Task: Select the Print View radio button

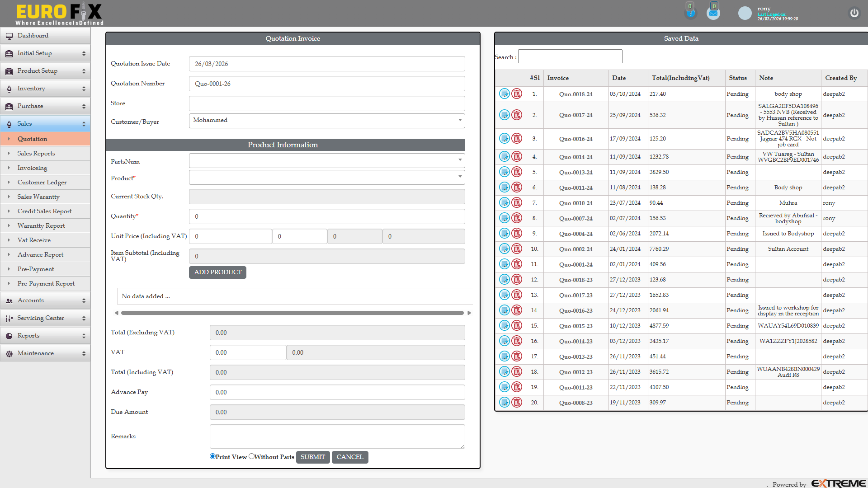Action: pos(212,456)
